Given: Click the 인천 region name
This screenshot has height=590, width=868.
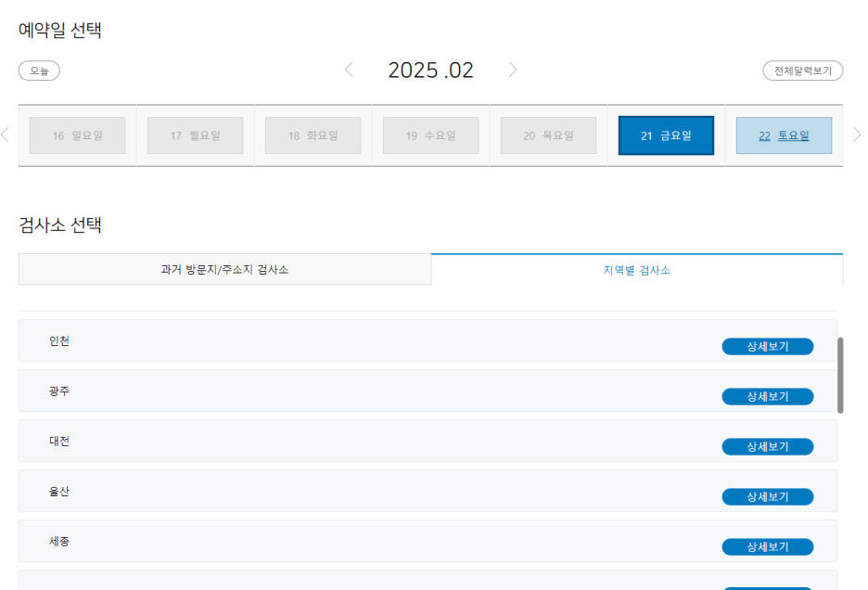Looking at the screenshot, I should pyautogui.click(x=59, y=341).
